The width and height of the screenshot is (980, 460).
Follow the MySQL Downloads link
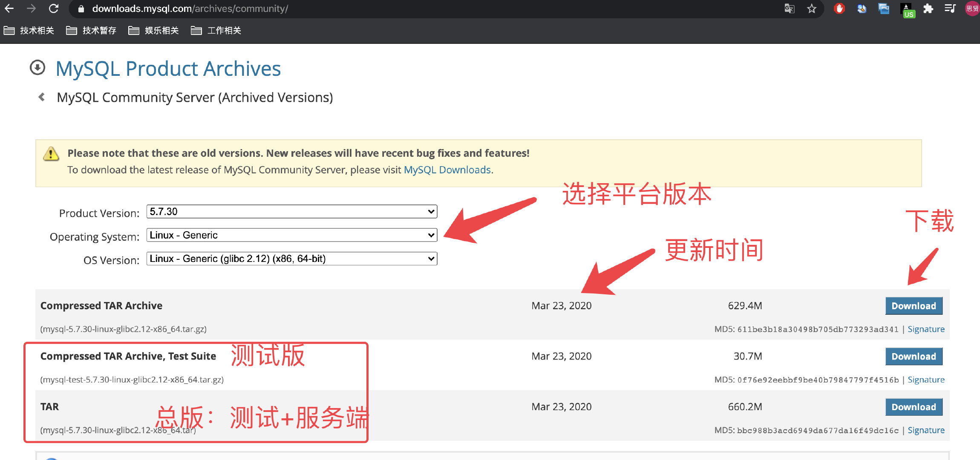click(x=447, y=170)
